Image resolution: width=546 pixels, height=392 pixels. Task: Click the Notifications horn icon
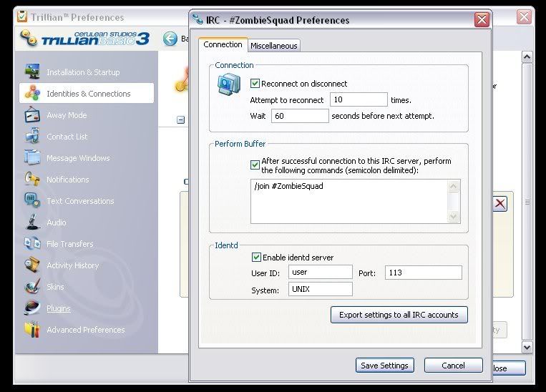(32, 179)
